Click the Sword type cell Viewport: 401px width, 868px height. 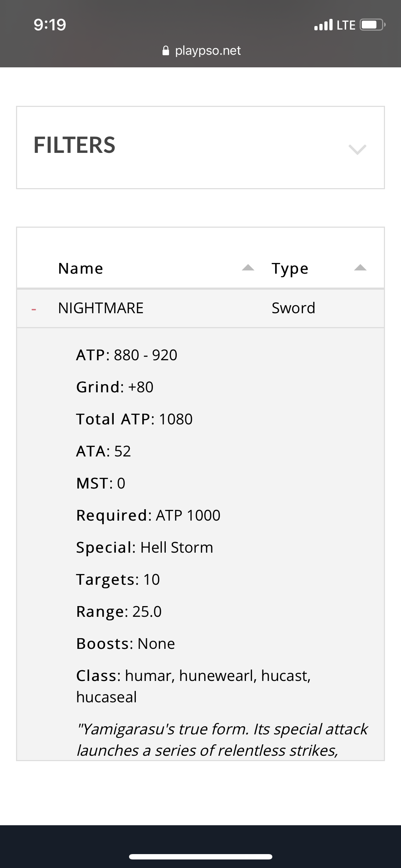tap(293, 308)
